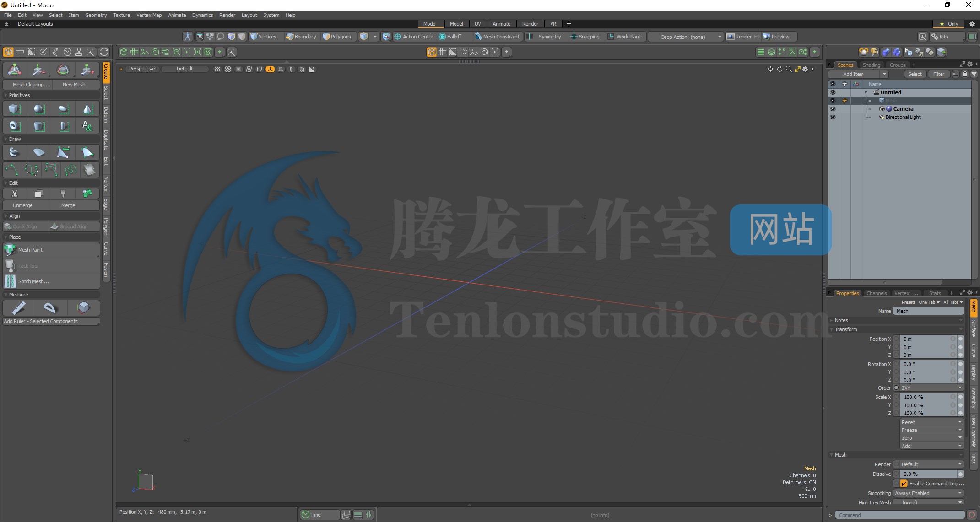Toggle visibility of Directional Light item
Screen dimensions: 980x522
click(x=833, y=117)
